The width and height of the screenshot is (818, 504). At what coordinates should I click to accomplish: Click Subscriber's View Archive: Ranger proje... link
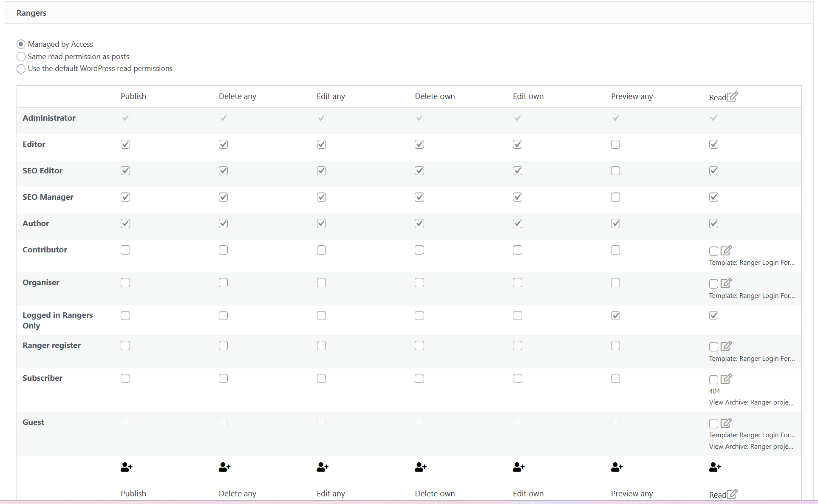(x=751, y=402)
